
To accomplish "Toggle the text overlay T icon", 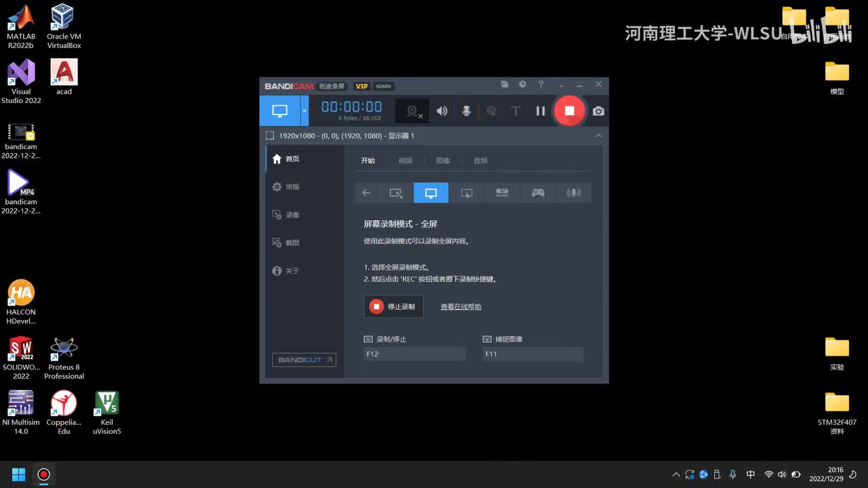I will tap(515, 111).
